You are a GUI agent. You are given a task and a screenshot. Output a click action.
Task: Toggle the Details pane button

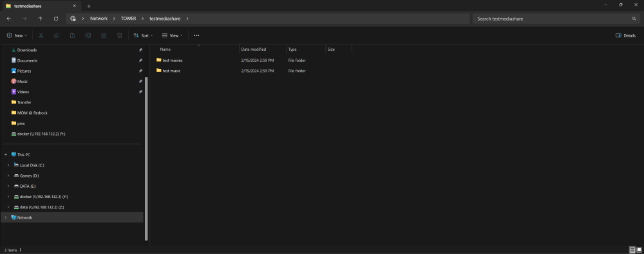[x=625, y=36]
